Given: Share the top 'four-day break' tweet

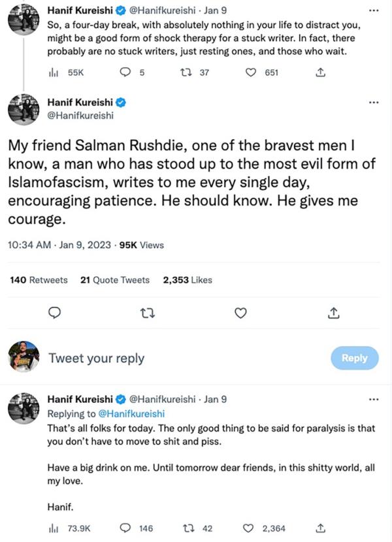Looking at the screenshot, I should point(320,72).
